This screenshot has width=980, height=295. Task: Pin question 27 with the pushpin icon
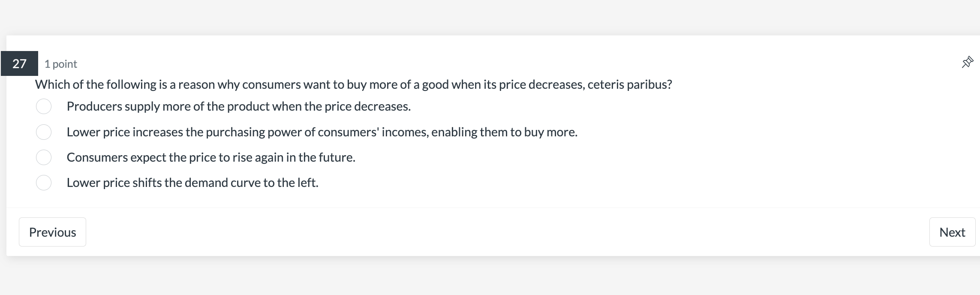[967, 63]
